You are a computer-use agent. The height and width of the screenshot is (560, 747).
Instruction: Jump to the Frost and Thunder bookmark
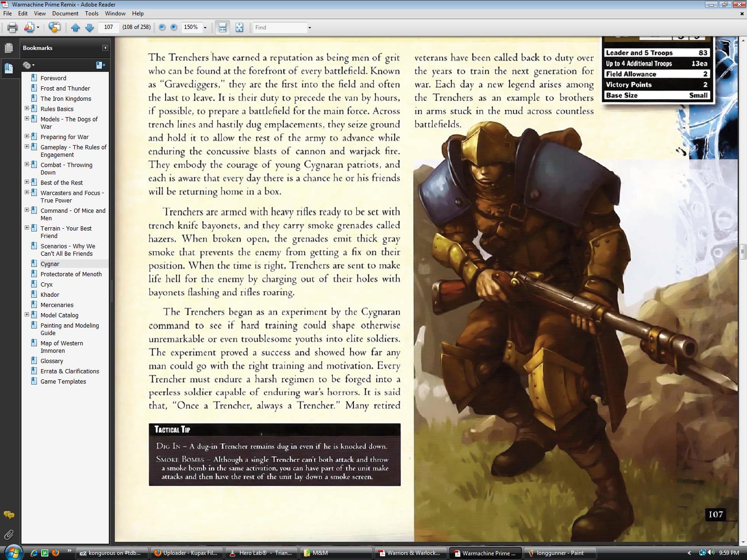pyautogui.click(x=65, y=89)
